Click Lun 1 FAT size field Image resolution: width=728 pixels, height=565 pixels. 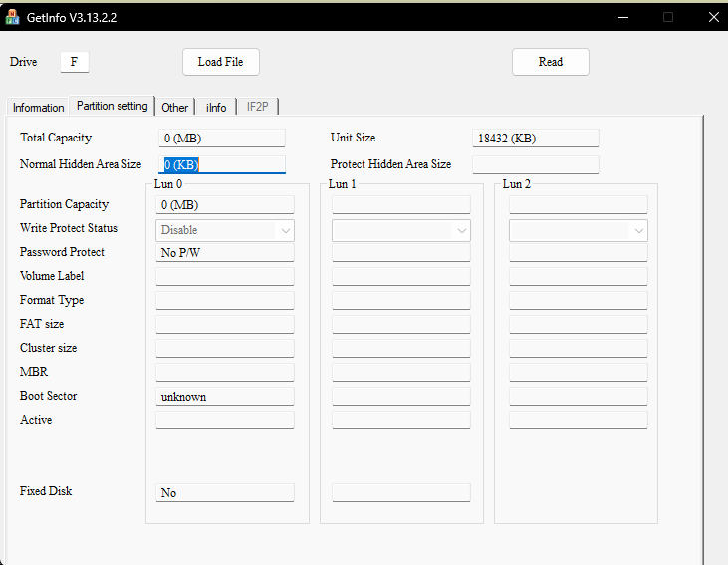click(401, 324)
